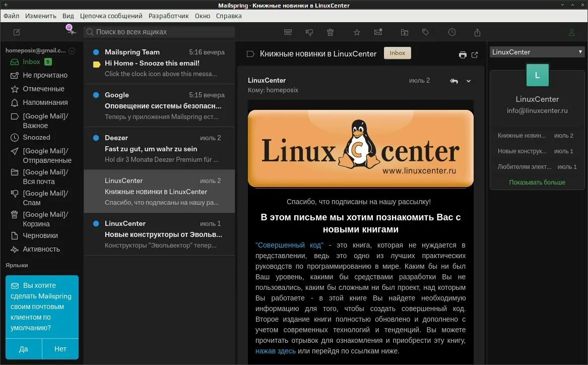This screenshot has width=588, height=365.
Task: Star the current message
Action: [x=357, y=32]
